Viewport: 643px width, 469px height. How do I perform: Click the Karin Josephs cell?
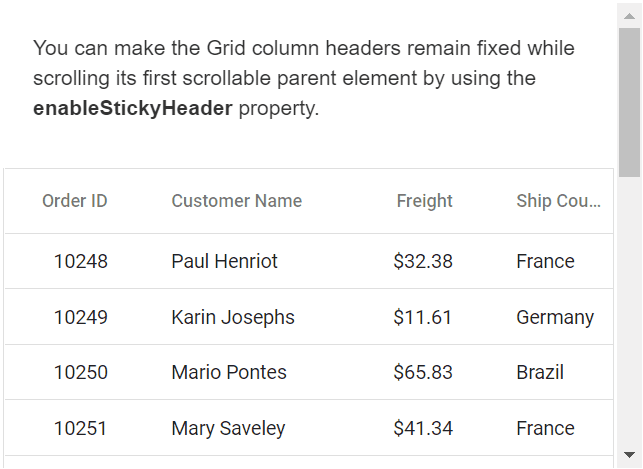pyautogui.click(x=233, y=317)
